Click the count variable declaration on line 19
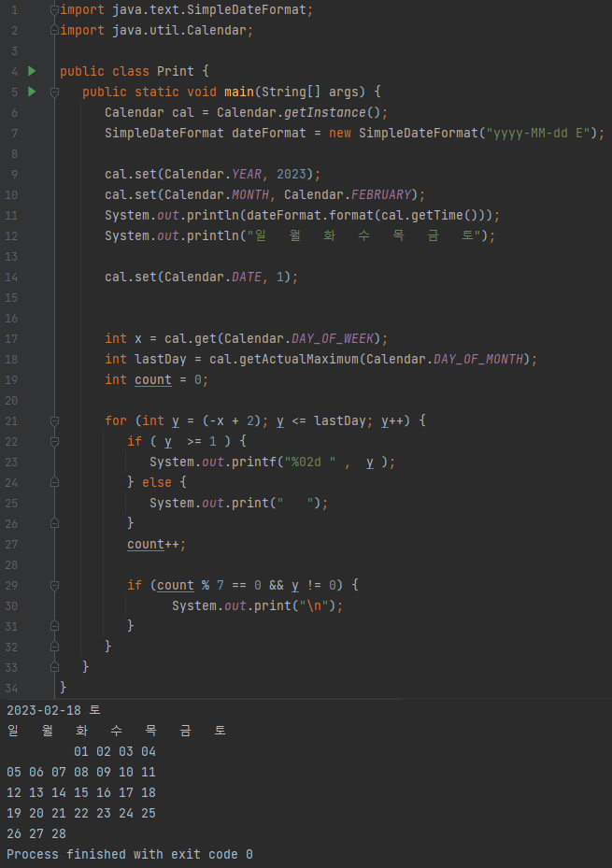Screen dimensions: 612x868 [153, 379]
